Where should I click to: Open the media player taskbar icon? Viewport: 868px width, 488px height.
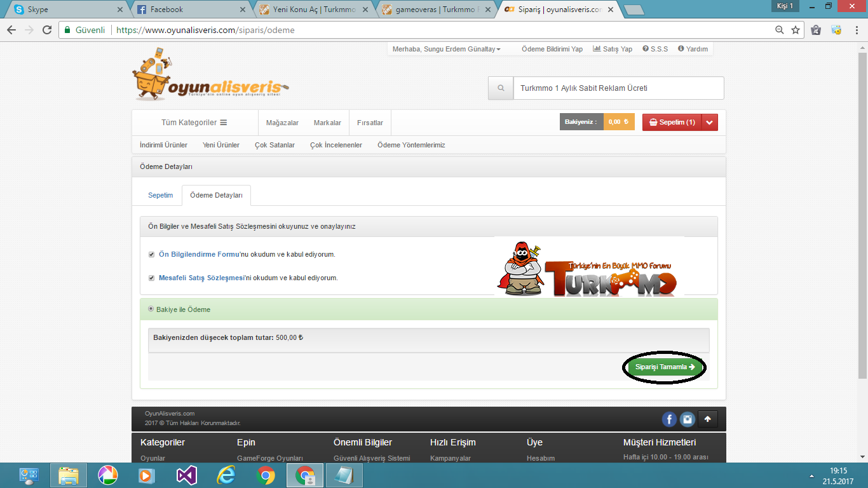[147, 475]
